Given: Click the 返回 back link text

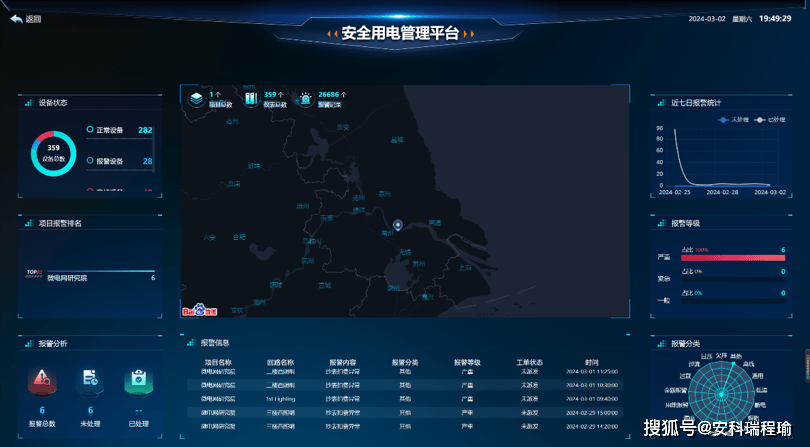Looking at the screenshot, I should click(33, 19).
